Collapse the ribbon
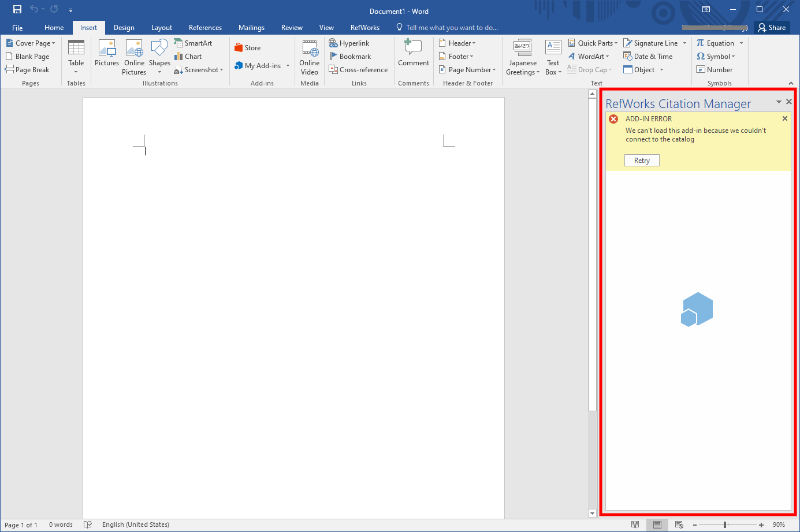 click(x=791, y=83)
